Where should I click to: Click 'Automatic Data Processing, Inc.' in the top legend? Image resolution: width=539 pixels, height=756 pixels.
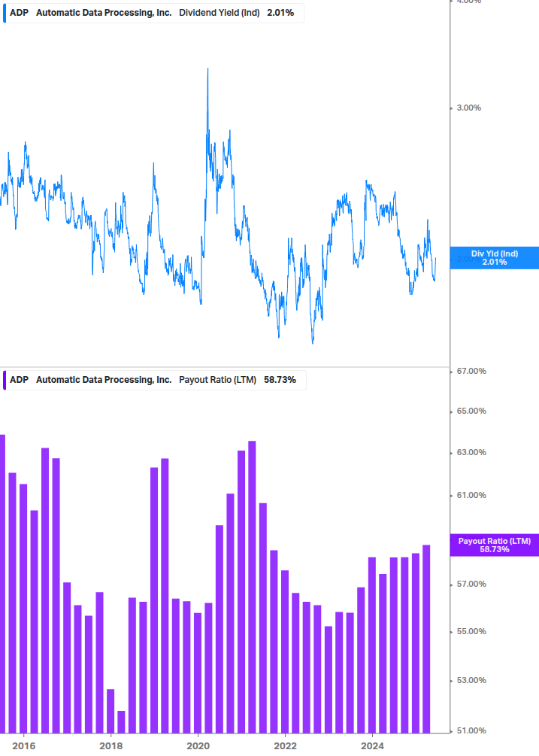[x=104, y=13]
